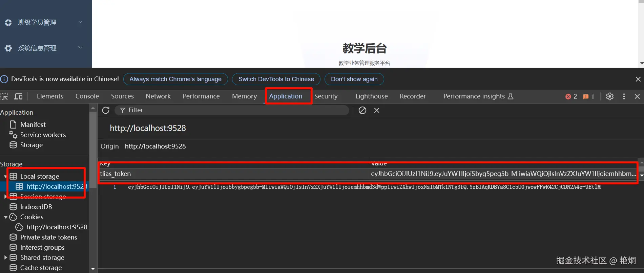644x273 pixels.
Task: Open the Recorder tab
Action: [413, 96]
